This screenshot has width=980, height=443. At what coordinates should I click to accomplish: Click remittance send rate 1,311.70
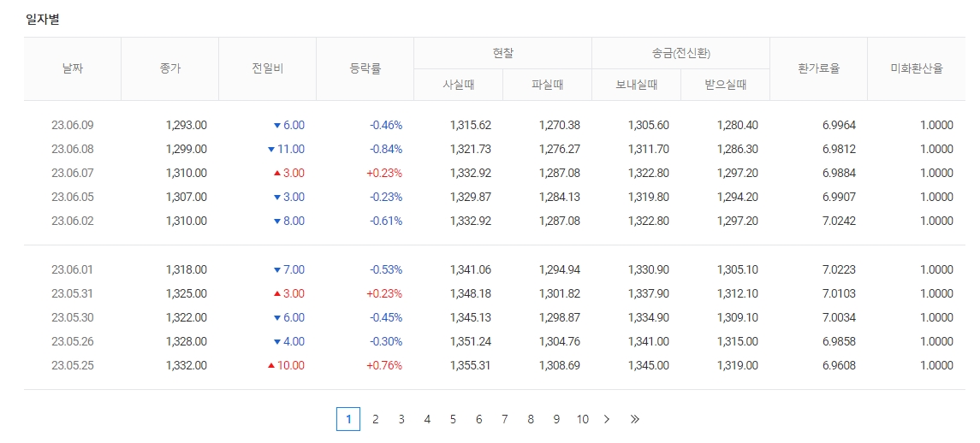point(649,149)
